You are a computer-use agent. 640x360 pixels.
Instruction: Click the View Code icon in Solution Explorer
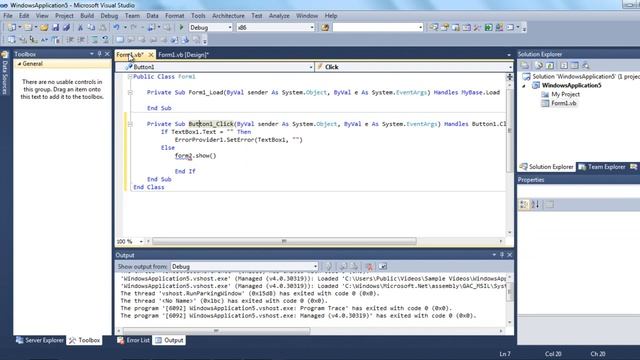(x=564, y=65)
